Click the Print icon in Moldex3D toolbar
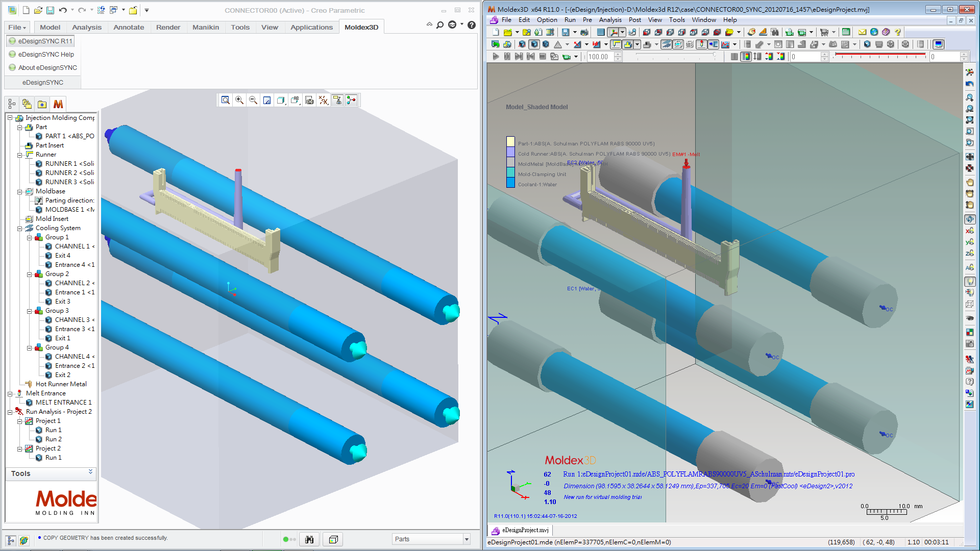The image size is (980, 551). 584,32
